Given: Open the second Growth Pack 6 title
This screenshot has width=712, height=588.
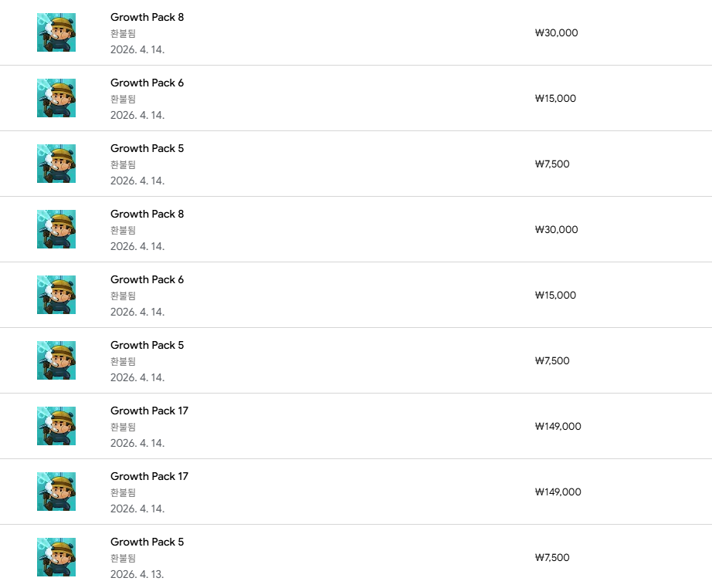Looking at the screenshot, I should (x=147, y=279).
